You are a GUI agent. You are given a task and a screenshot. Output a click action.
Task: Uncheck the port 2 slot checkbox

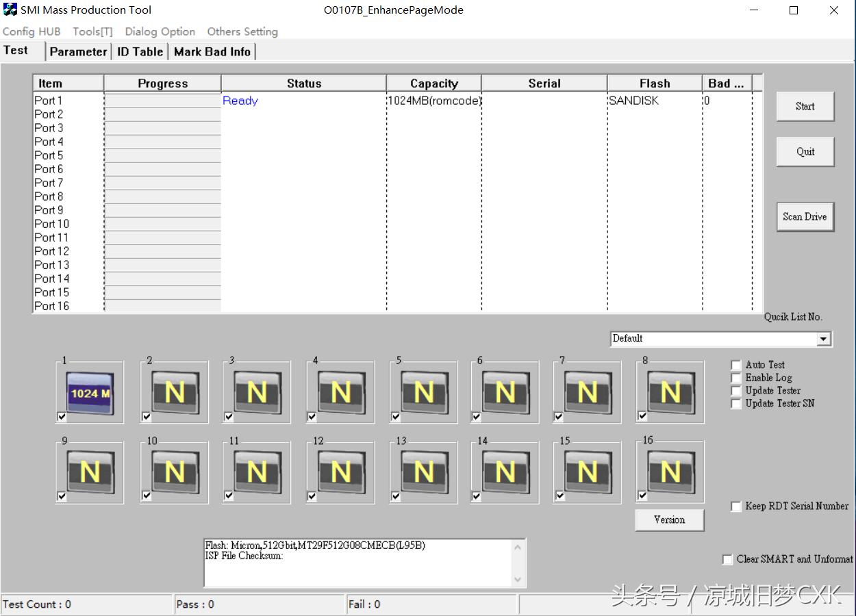tap(146, 416)
